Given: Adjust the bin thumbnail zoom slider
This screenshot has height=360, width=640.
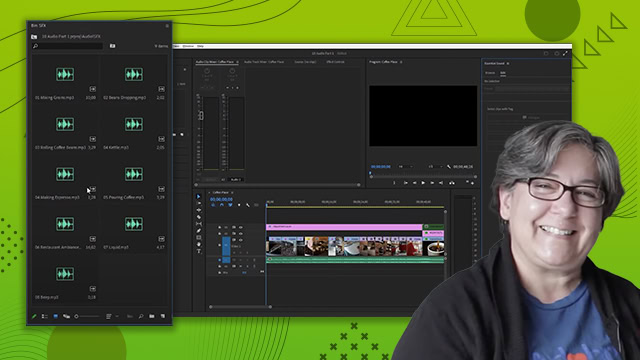Looking at the screenshot, I should tap(87, 316).
